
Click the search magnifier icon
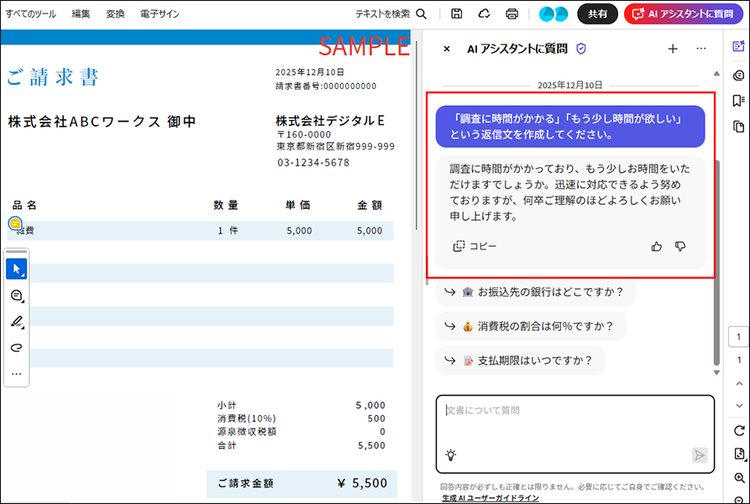point(421,14)
